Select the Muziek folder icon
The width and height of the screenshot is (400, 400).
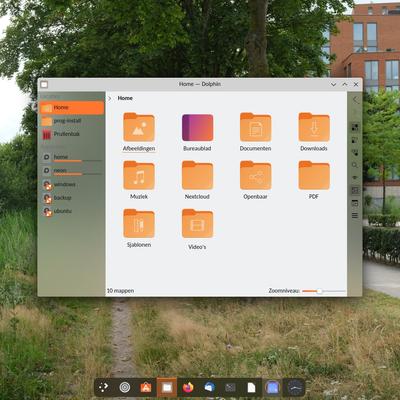139,175
